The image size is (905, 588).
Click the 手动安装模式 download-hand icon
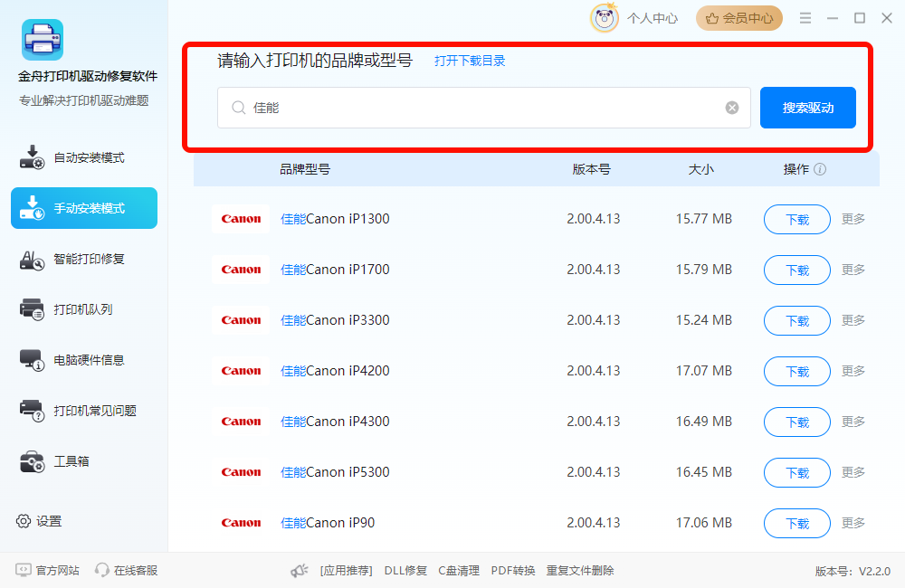coord(32,208)
